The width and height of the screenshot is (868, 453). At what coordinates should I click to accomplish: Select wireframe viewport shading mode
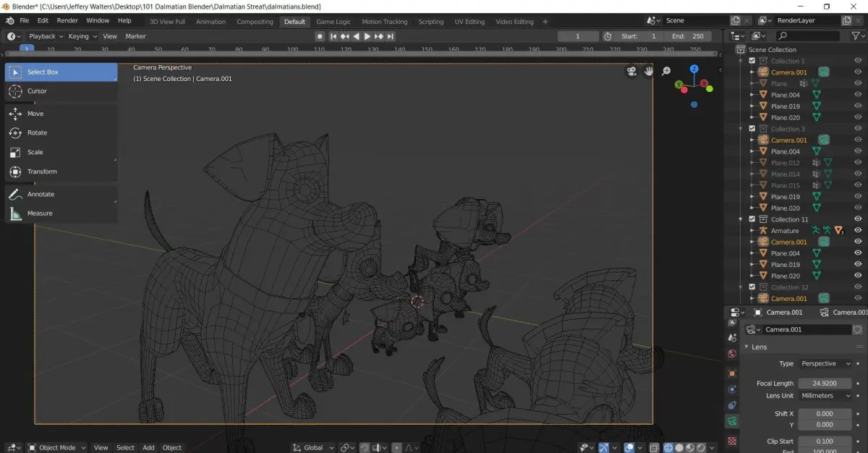[668, 447]
